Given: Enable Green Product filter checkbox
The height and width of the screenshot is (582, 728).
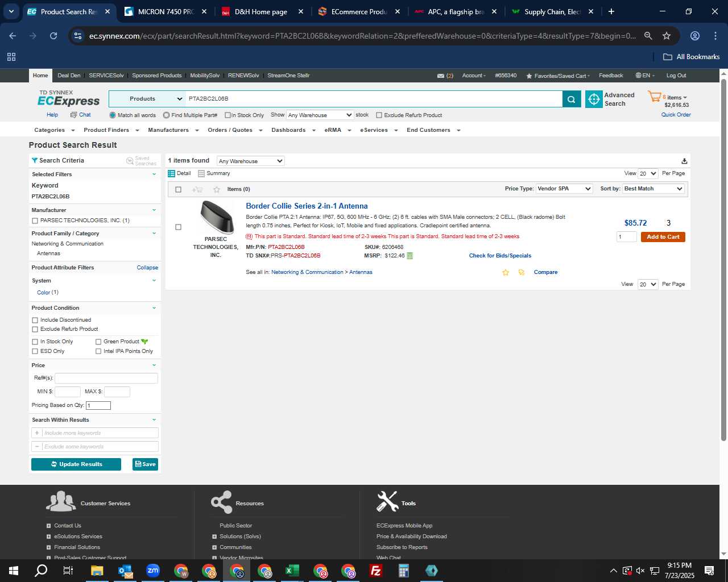Looking at the screenshot, I should [98, 342].
